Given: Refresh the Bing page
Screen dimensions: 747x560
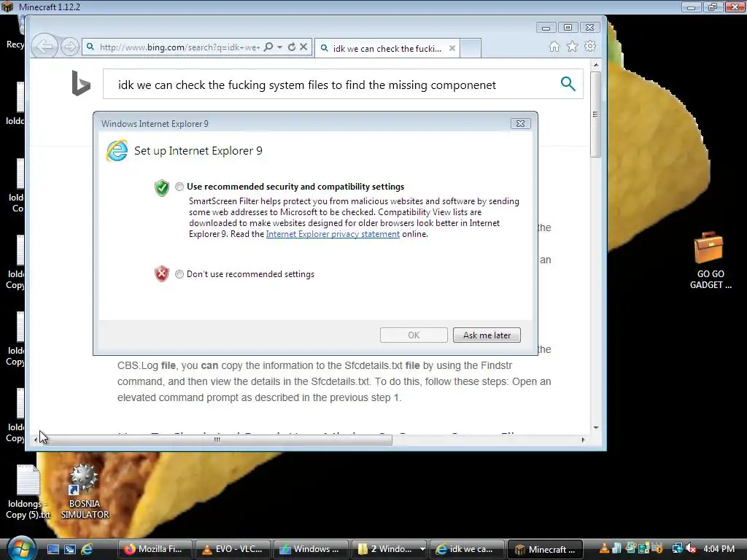Looking at the screenshot, I should [x=292, y=47].
